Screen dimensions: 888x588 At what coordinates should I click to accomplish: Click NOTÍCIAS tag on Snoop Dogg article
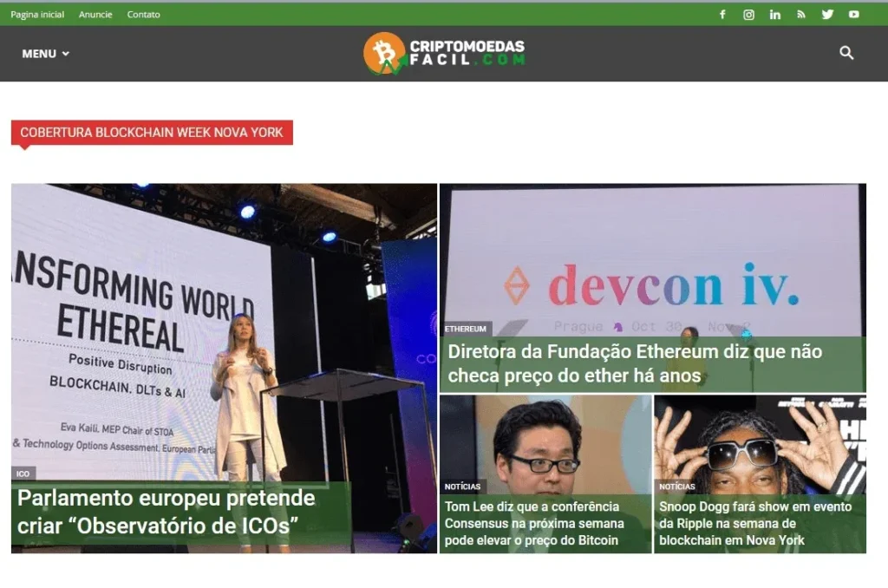click(x=676, y=487)
